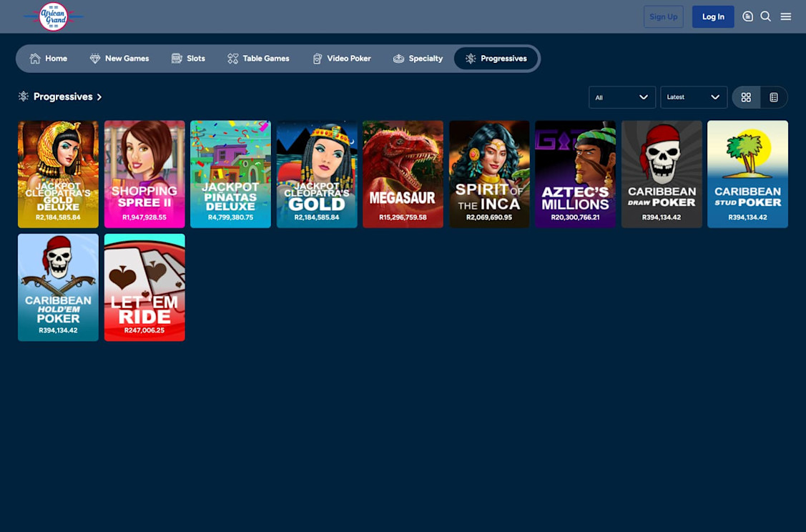Open Aztec's Millions game
Viewport: 806px width, 532px height.
(x=575, y=174)
